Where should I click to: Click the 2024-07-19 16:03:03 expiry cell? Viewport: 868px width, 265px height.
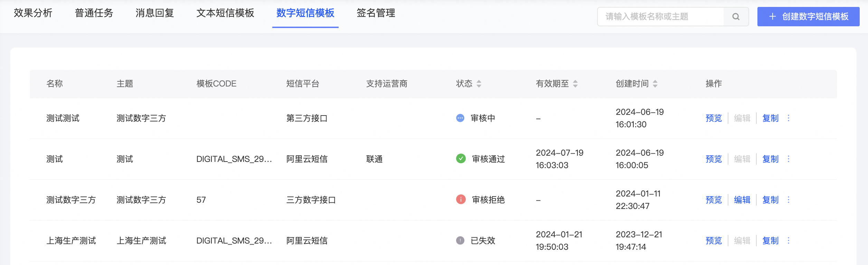pos(560,159)
